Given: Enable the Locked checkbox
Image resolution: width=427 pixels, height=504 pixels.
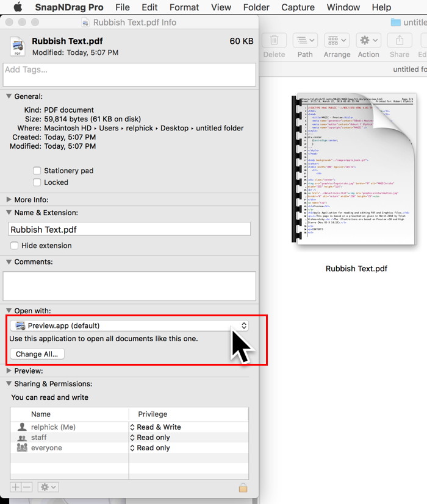Looking at the screenshot, I should coord(37,182).
